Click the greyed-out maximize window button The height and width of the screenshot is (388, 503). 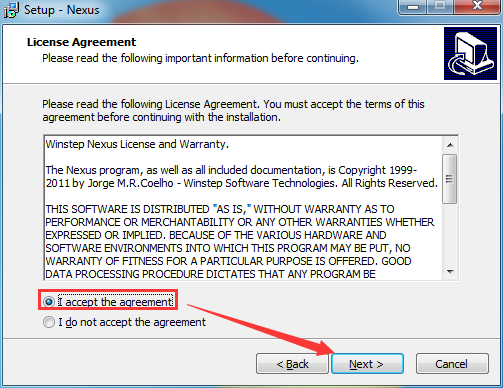(x=440, y=7)
